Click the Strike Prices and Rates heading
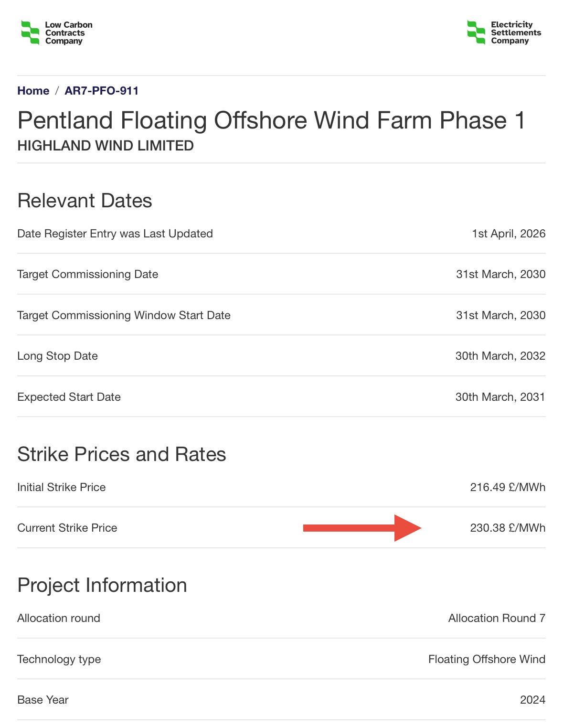This screenshot has width=563, height=728. [121, 454]
